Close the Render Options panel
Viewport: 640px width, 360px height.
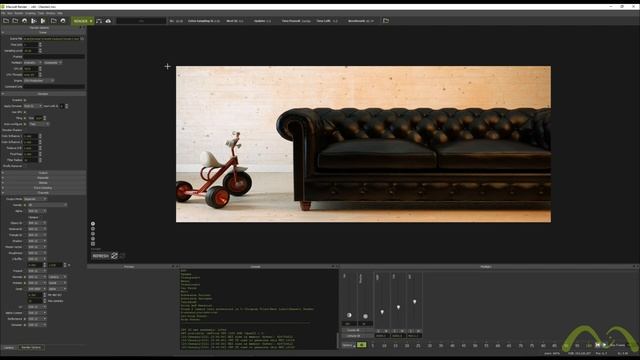coord(84,27)
